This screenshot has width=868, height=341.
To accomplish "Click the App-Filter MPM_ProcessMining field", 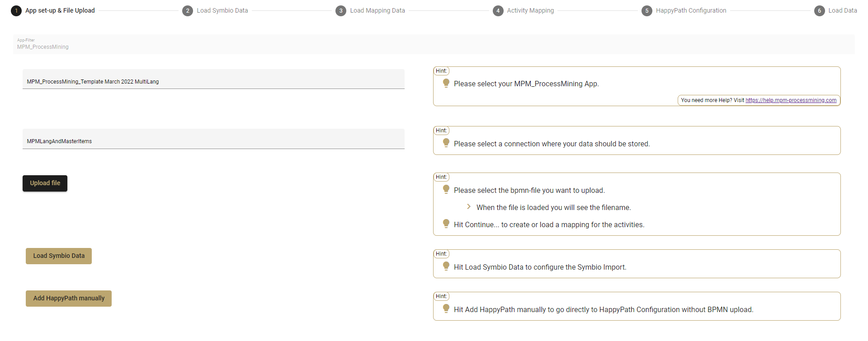I will pyautogui.click(x=434, y=44).
